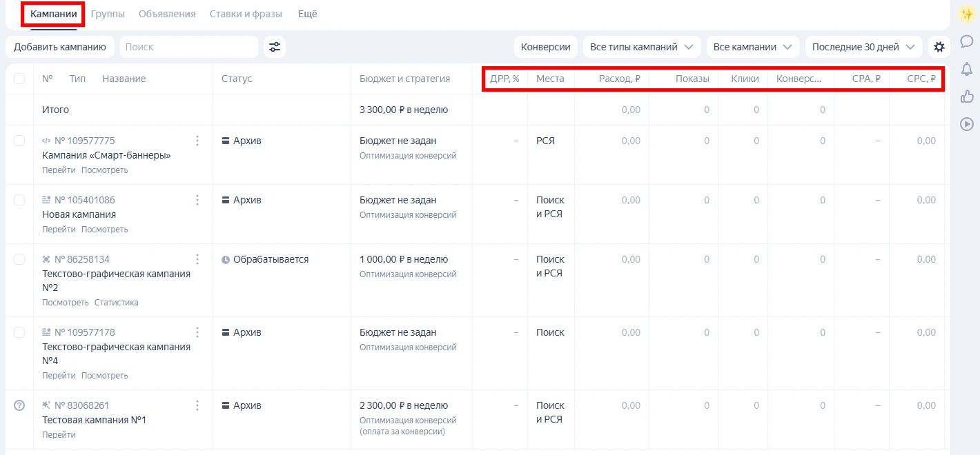
Task: Click into the Поиск search field
Action: click(188, 47)
